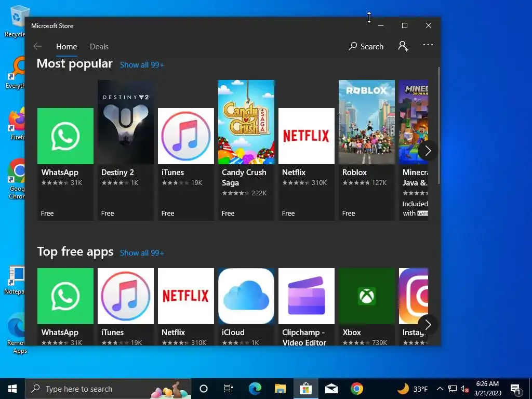This screenshot has width=532, height=399.
Task: Click the 'Roblox' title text
Action: click(354, 172)
